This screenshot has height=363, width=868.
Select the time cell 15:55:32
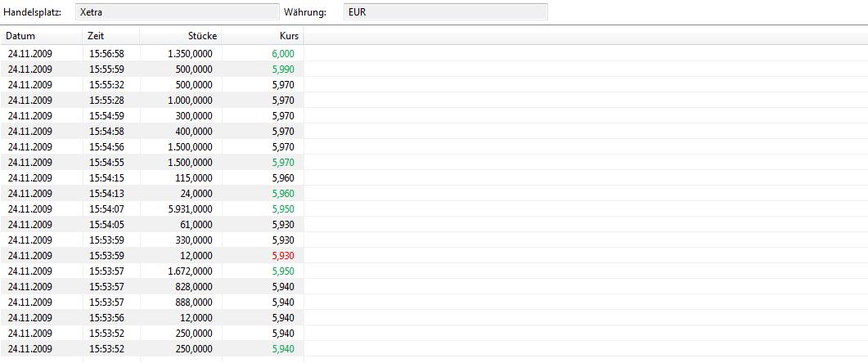(x=106, y=85)
